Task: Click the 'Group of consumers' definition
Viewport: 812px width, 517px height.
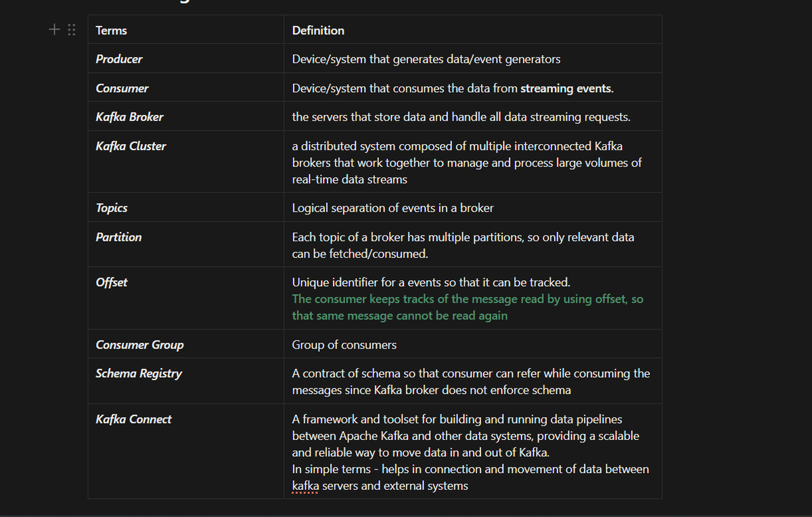Action: point(344,345)
